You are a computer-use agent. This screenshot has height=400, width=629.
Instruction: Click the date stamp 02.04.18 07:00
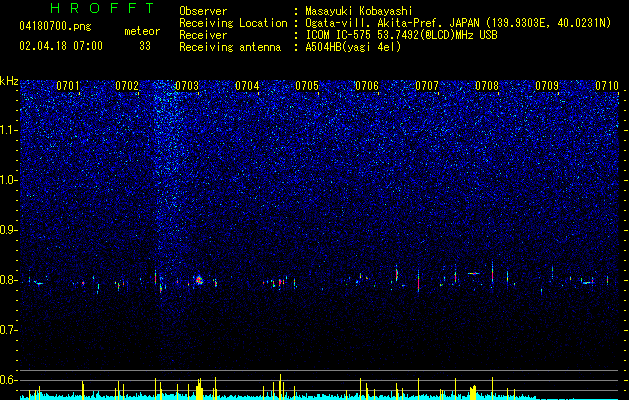[x=61, y=46]
